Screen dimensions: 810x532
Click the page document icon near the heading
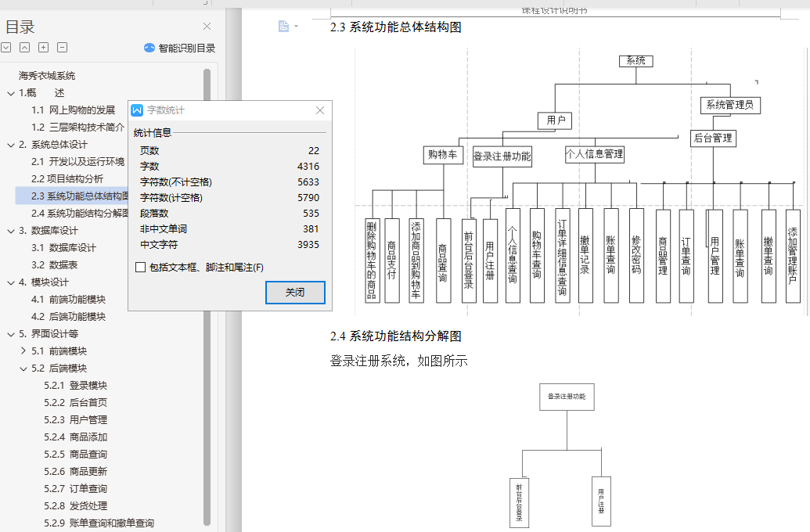pos(283,26)
